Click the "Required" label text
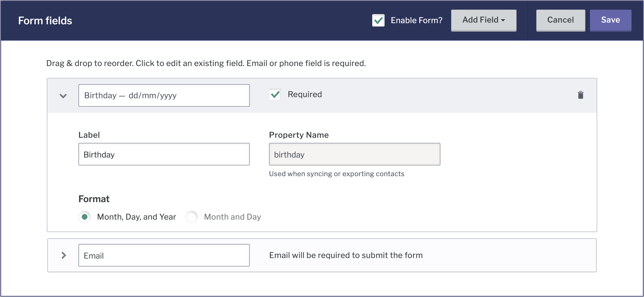The image size is (644, 297). pos(305,94)
